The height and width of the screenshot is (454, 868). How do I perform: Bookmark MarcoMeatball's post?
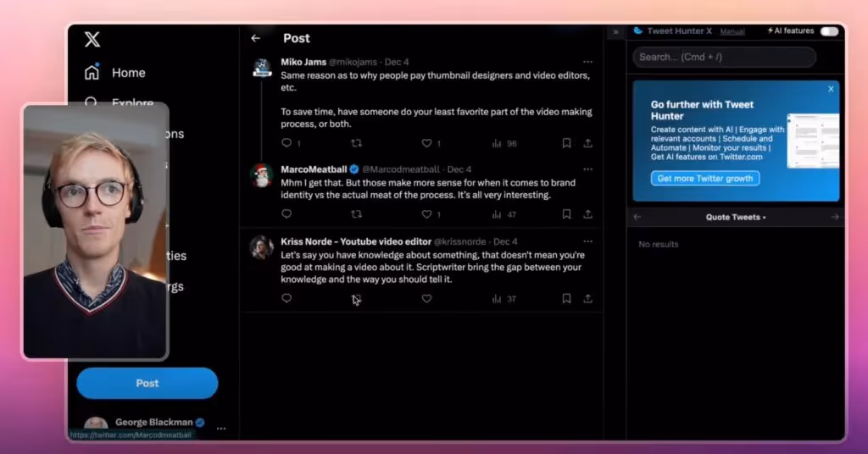pos(566,214)
